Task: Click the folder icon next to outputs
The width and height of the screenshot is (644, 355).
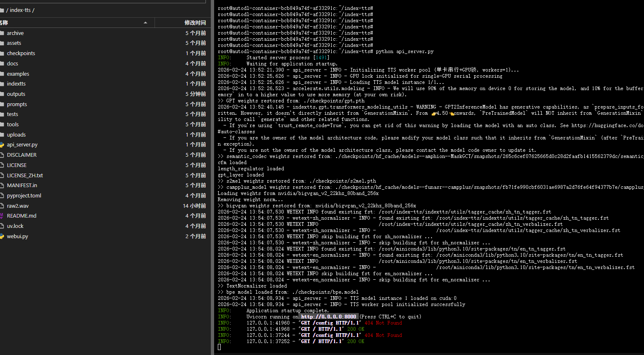Action: tap(2, 94)
